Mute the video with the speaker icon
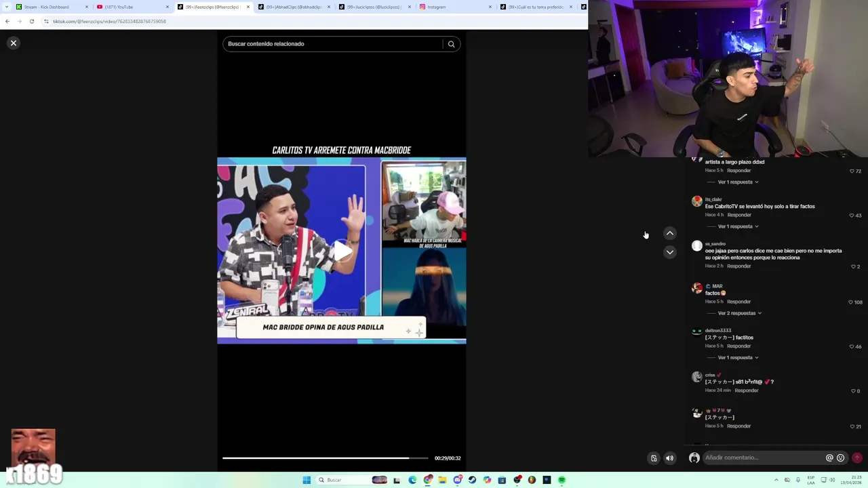 point(669,458)
